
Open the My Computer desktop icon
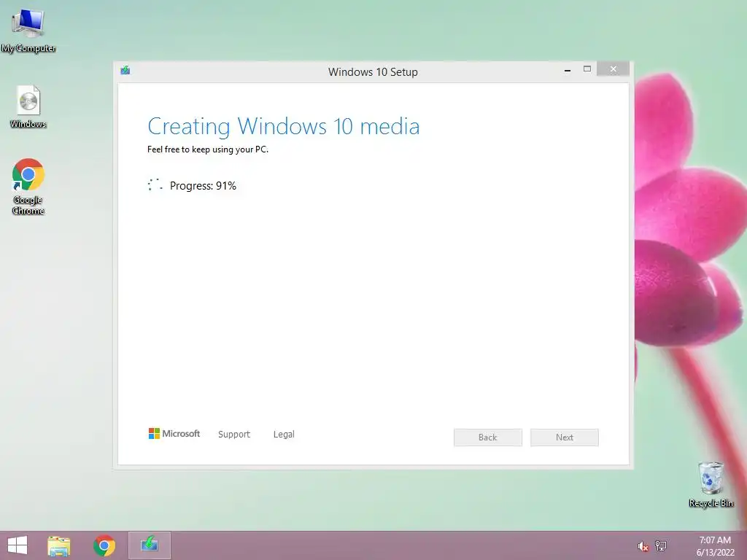[x=28, y=31]
